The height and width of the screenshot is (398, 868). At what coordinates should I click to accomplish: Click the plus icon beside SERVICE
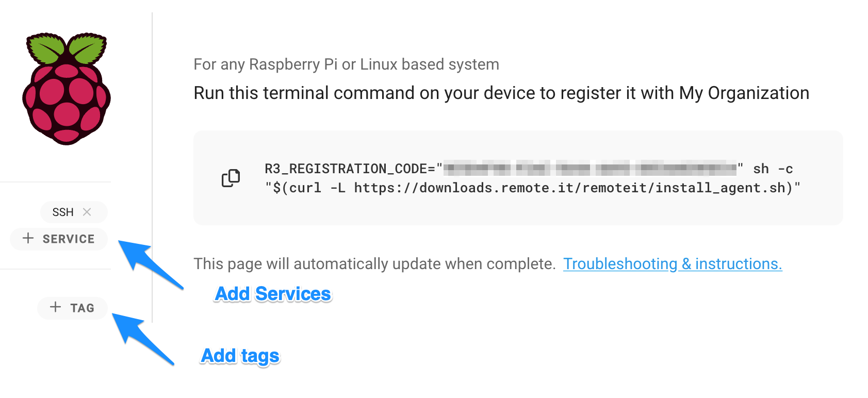tap(28, 238)
